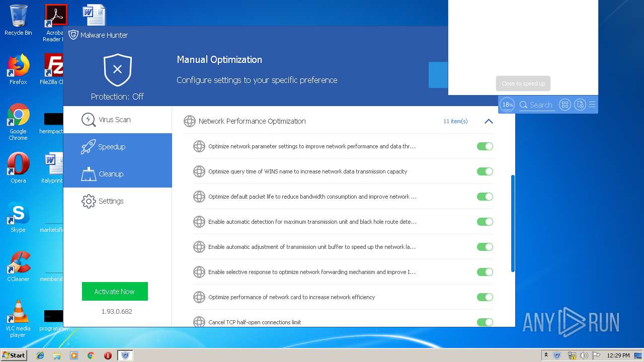This screenshot has height=362, width=644.
Task: Open the hamburger menu in floating widget
Action: [592, 105]
